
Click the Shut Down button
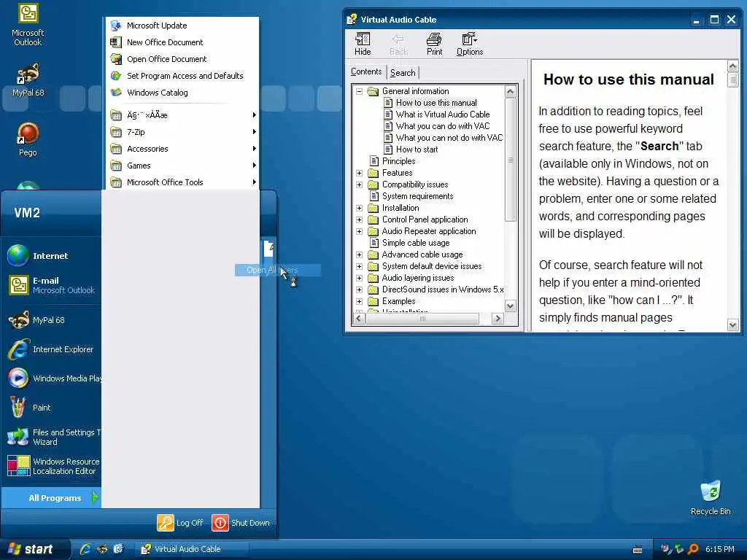click(241, 523)
